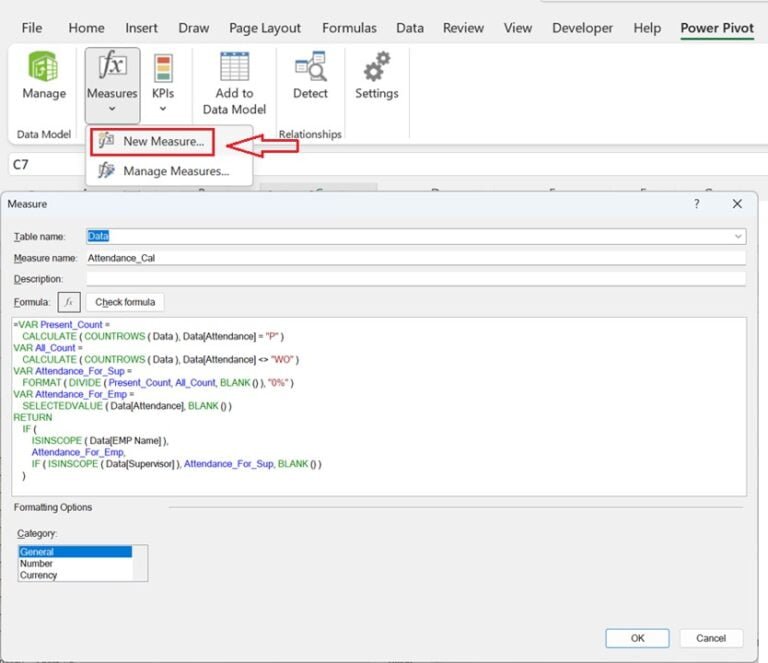768x663 pixels.
Task: Click the help question mark in Measure dialog
Action: (696, 204)
